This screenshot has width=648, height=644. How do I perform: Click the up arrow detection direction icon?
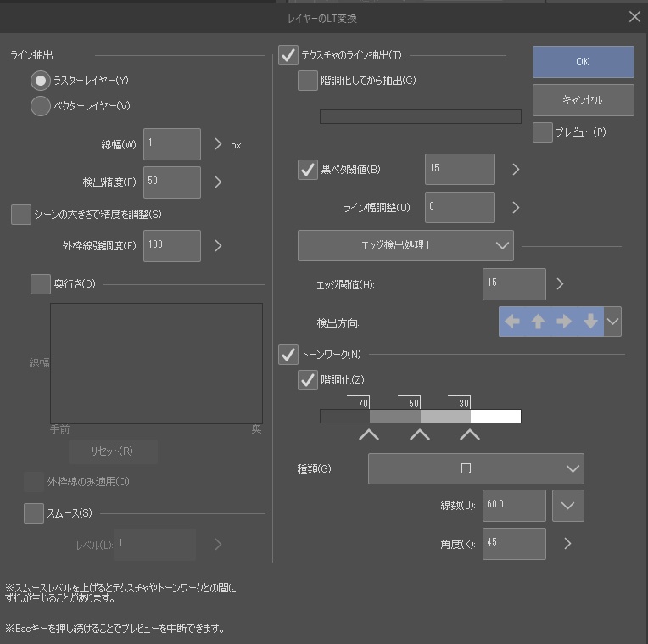click(x=538, y=322)
